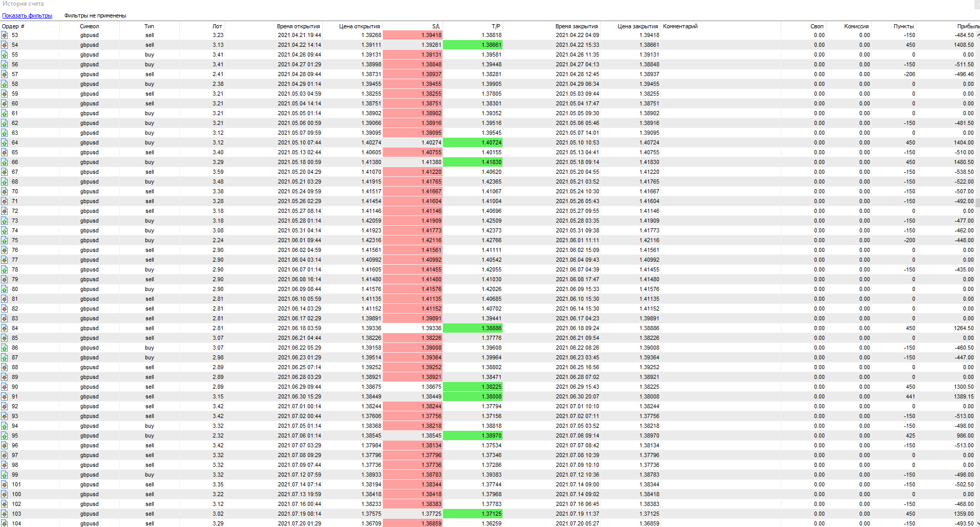Click the 'Комментарий' column header

coord(680,26)
